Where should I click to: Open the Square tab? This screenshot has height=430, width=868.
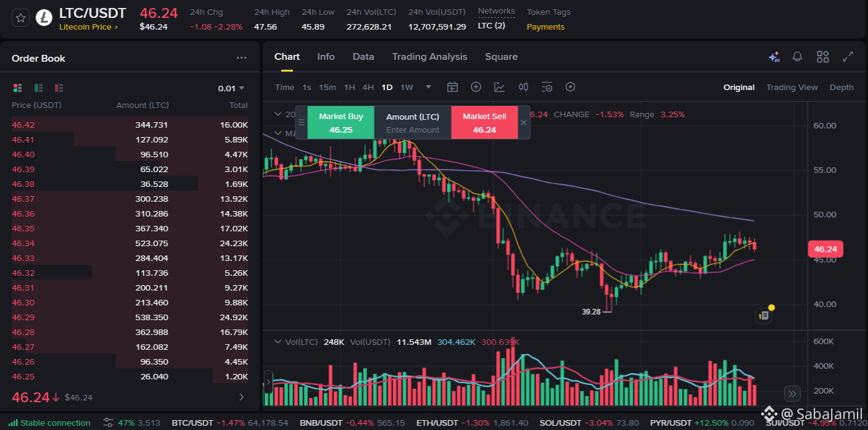pos(501,57)
